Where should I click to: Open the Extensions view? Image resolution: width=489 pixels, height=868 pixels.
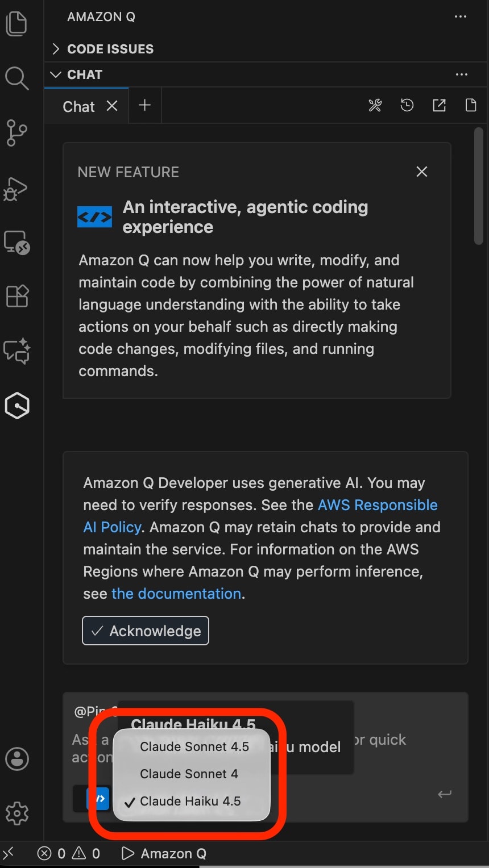tap(16, 296)
